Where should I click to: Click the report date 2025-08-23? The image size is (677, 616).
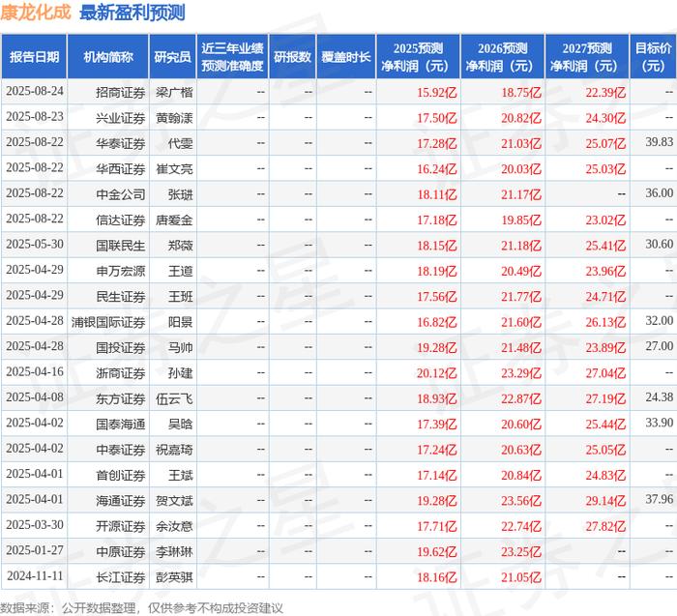click(x=35, y=117)
